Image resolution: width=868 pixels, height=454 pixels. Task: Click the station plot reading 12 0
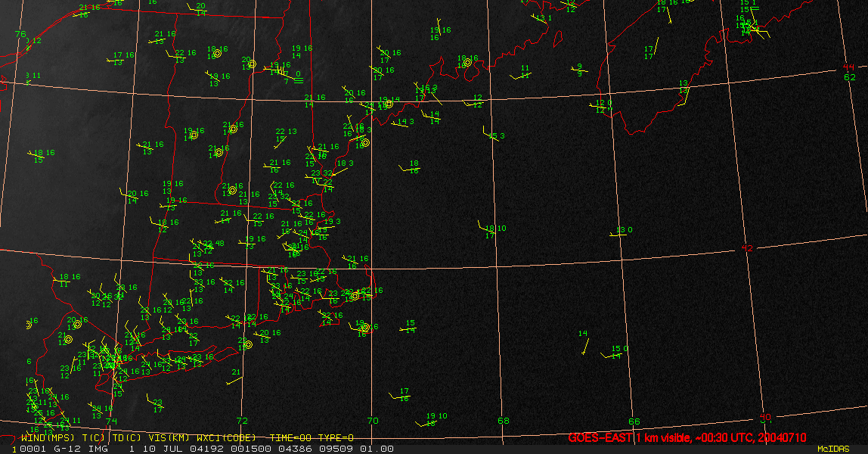603,106
